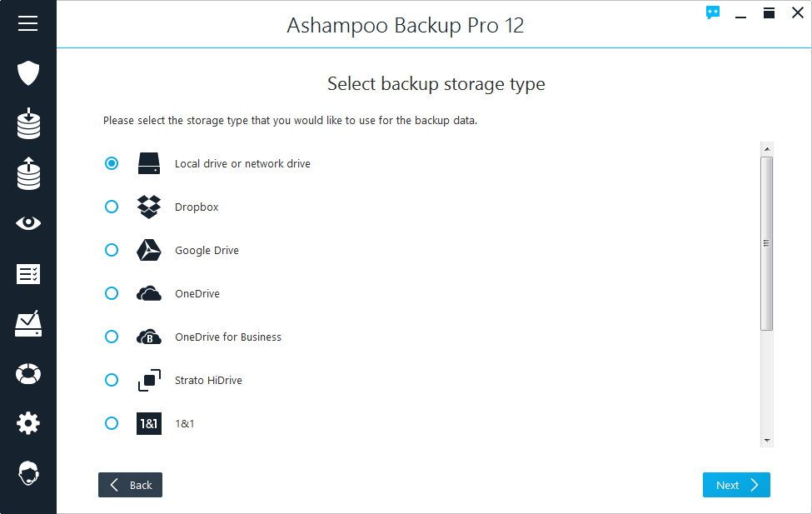Select Local drive or network drive option
This screenshot has width=812, height=514.
pyautogui.click(x=112, y=163)
